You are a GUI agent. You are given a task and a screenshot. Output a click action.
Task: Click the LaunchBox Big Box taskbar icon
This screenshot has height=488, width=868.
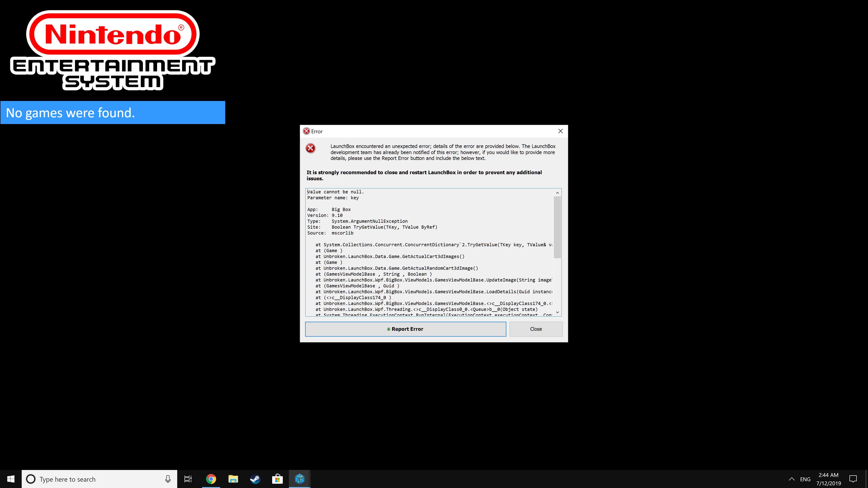pos(300,479)
